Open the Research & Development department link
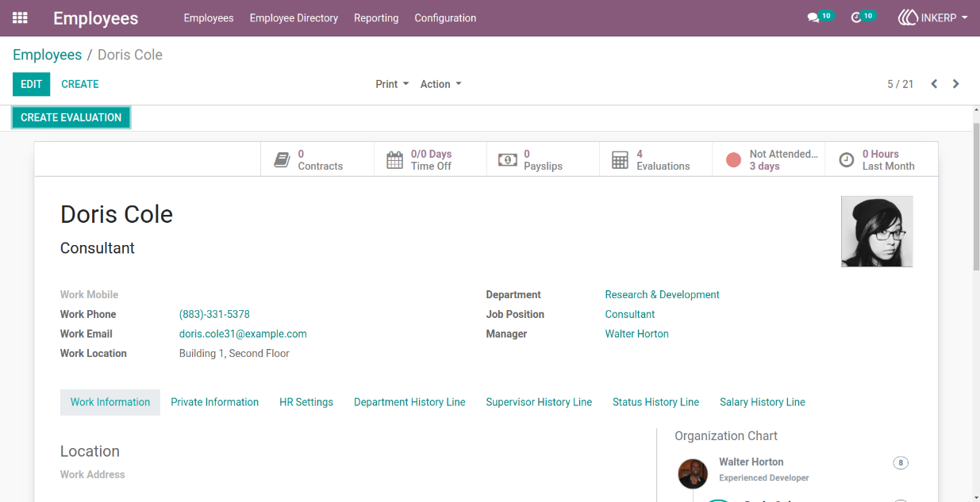The image size is (980, 502). 662,294
